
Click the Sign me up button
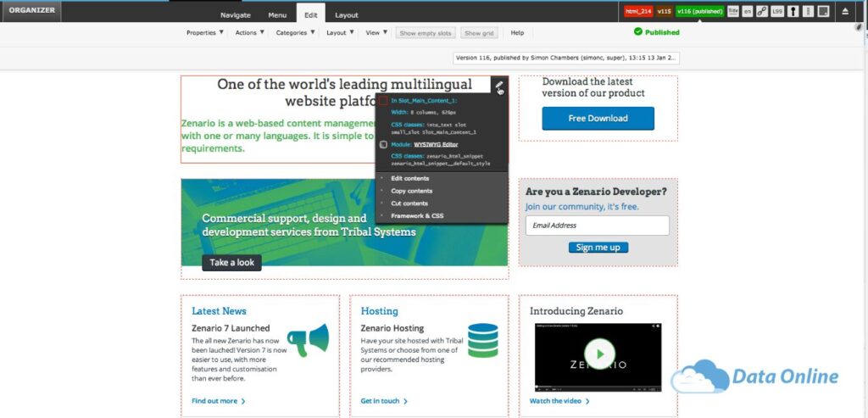(x=598, y=248)
